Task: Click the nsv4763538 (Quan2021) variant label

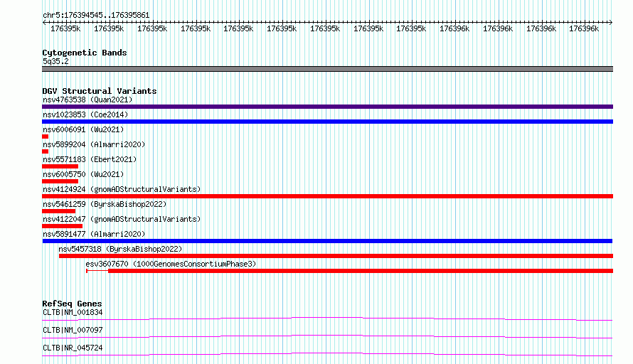Action: [x=87, y=100]
